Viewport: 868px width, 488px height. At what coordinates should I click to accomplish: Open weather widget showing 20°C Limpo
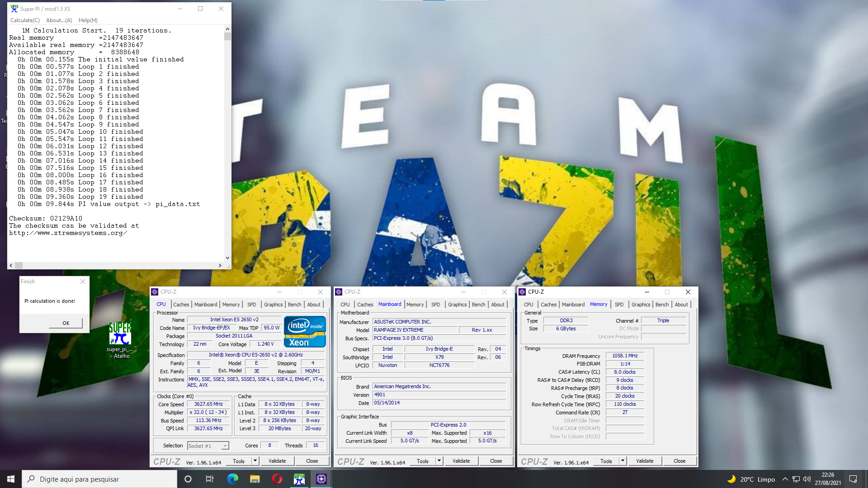(751, 479)
